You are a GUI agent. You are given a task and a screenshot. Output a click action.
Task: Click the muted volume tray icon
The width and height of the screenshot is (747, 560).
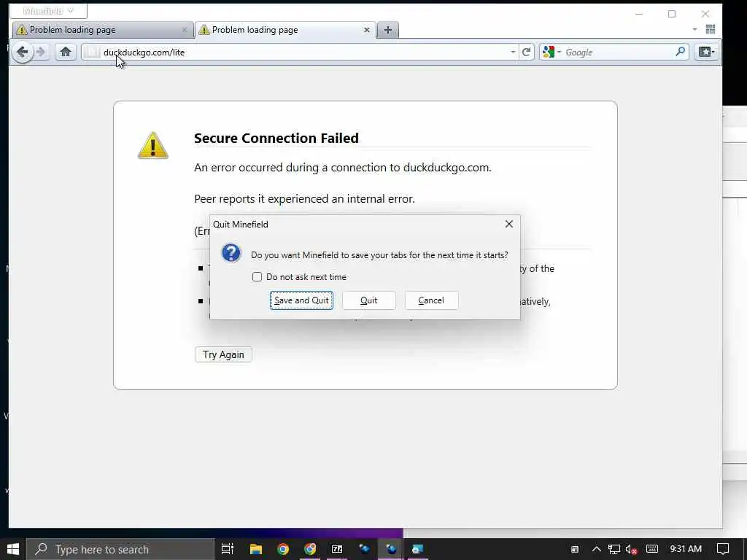click(631, 550)
